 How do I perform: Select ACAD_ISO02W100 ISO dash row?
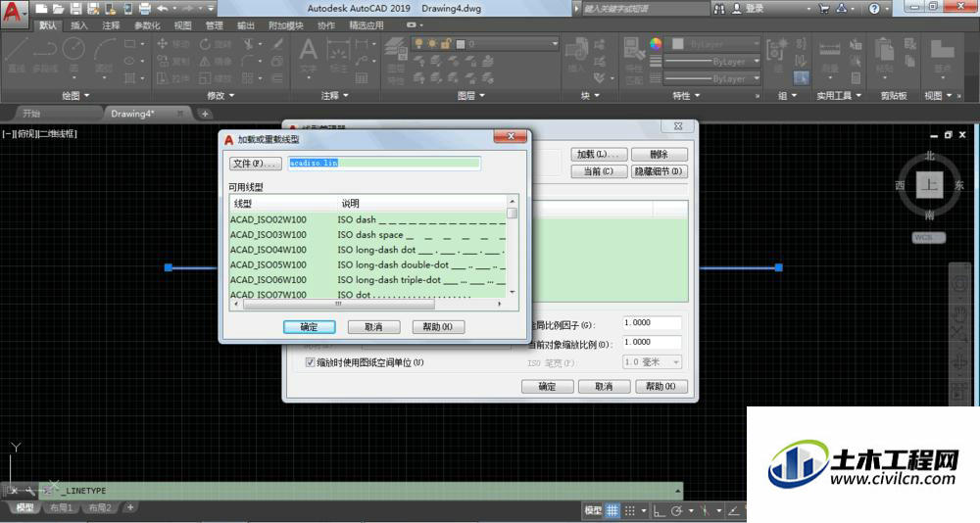click(x=367, y=220)
